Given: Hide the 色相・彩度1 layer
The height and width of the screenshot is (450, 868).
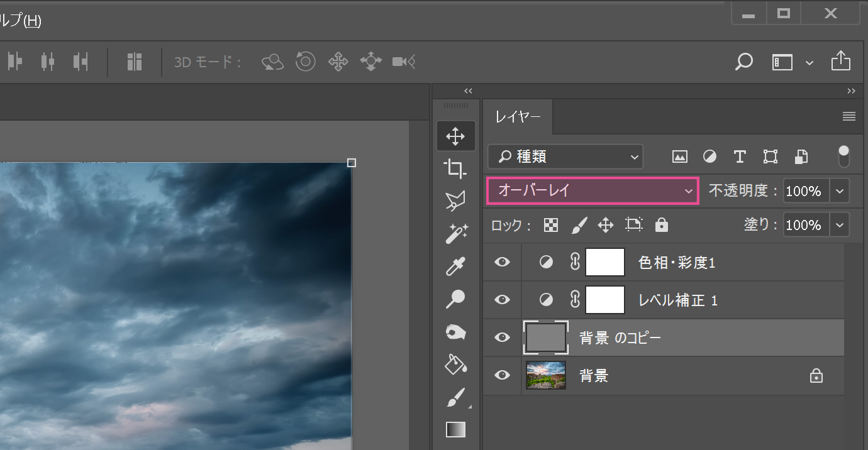Looking at the screenshot, I should pyautogui.click(x=502, y=263).
